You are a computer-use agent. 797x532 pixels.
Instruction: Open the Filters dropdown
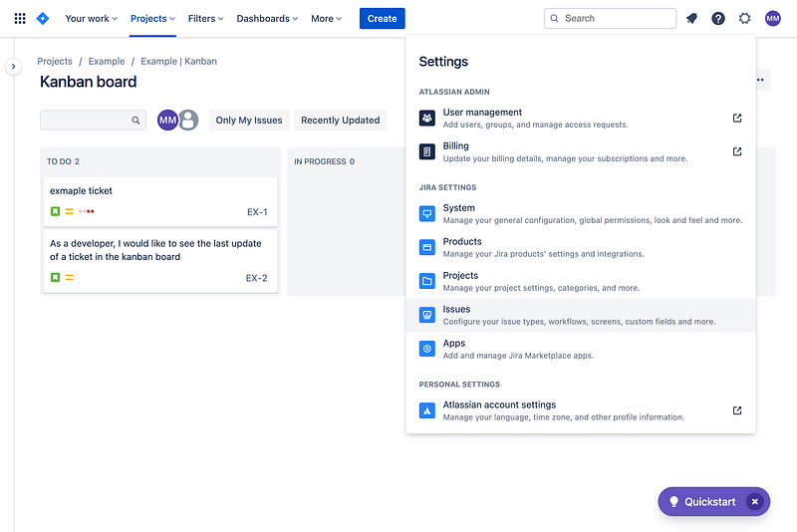pyautogui.click(x=205, y=19)
